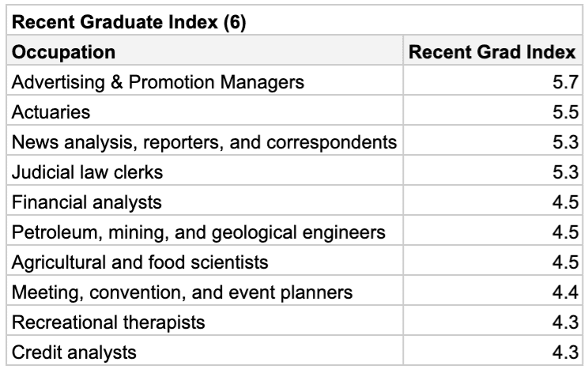The width and height of the screenshot is (588, 373).
Task: Click the 'Recent Graduate Index (6)' title cell
Action: (x=126, y=22)
